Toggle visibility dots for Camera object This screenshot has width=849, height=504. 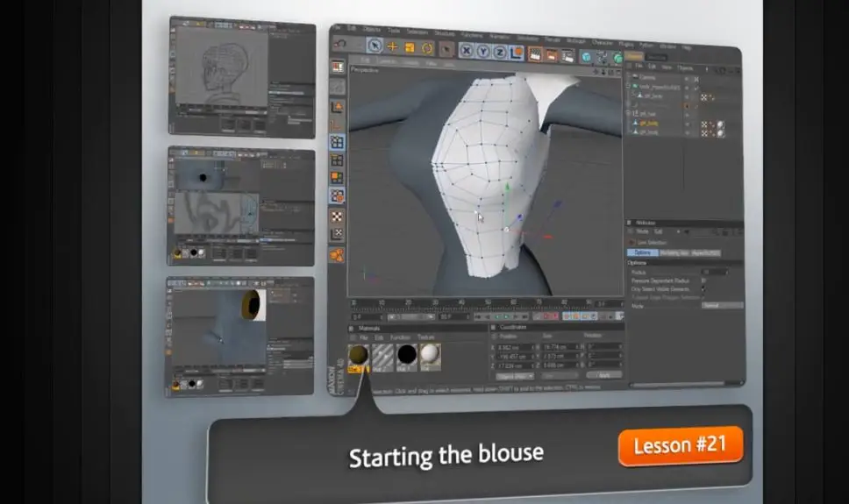point(687,79)
